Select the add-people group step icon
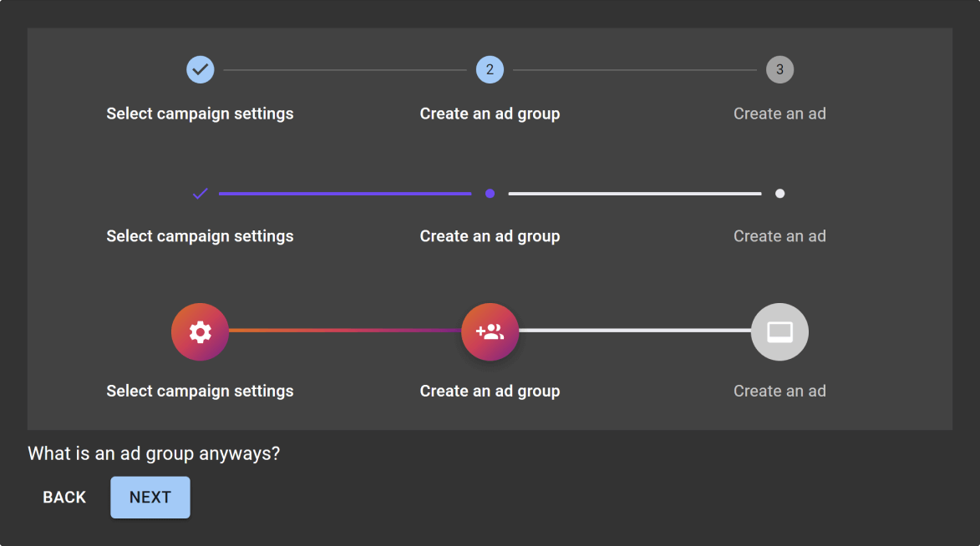980x546 pixels. point(490,332)
